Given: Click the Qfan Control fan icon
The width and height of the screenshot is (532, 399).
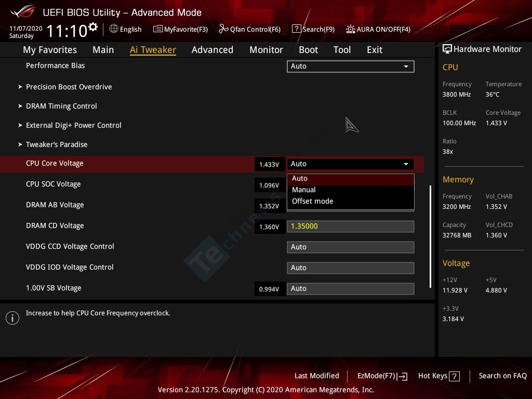Looking at the screenshot, I should tap(223, 29).
